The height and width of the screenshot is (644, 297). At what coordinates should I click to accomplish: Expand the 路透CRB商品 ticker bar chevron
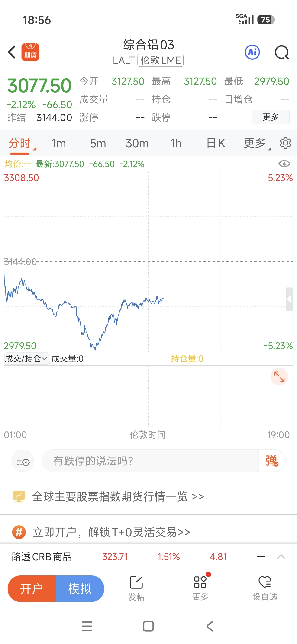click(281, 557)
